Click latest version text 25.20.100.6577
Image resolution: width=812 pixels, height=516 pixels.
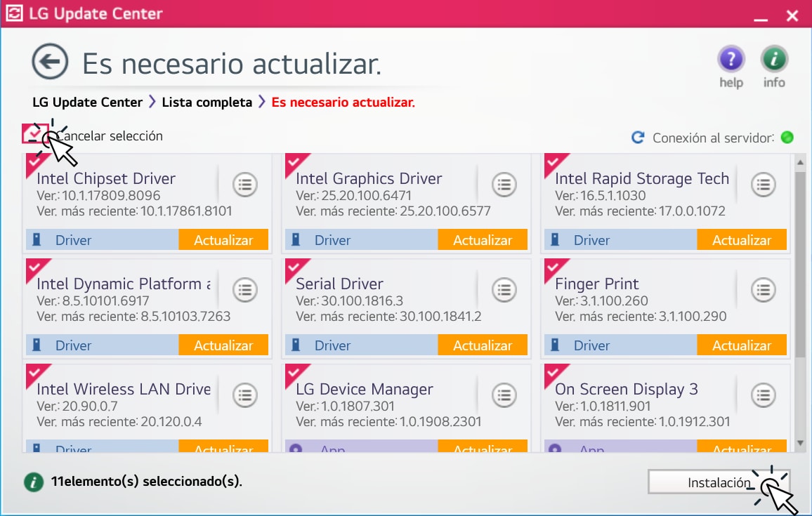445,211
